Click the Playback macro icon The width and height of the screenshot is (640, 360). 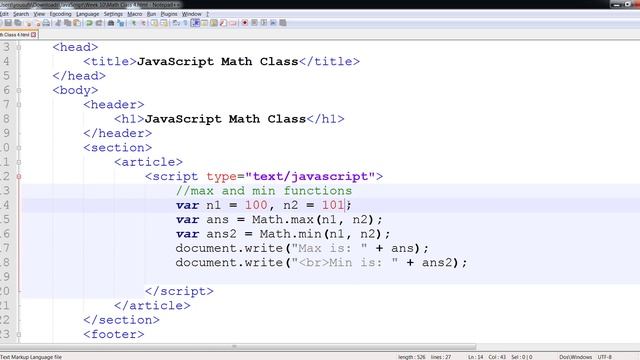[263, 23]
